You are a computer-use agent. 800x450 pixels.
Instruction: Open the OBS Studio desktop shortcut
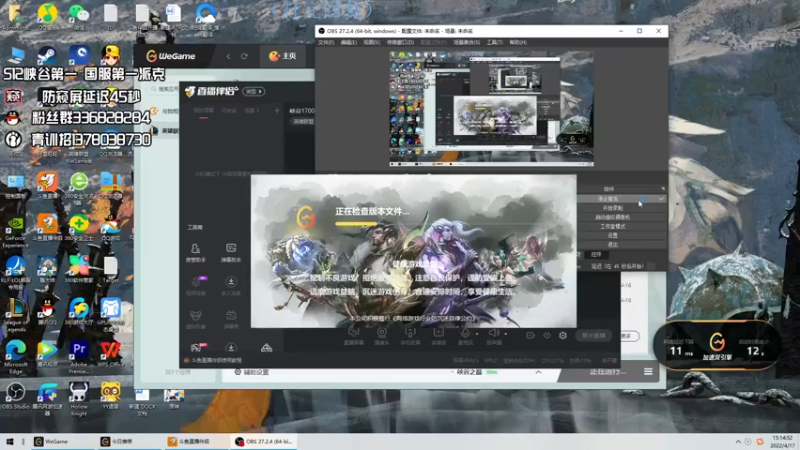tap(15, 397)
